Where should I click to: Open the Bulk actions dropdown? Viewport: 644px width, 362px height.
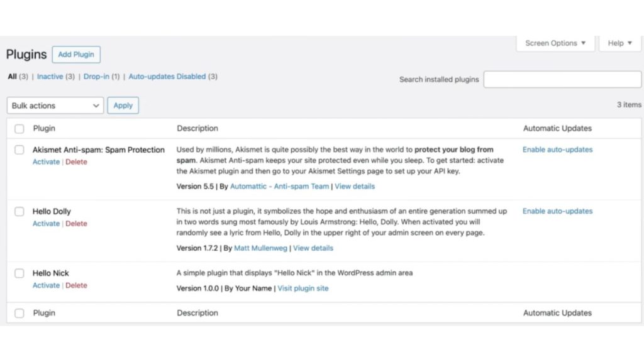click(x=55, y=106)
